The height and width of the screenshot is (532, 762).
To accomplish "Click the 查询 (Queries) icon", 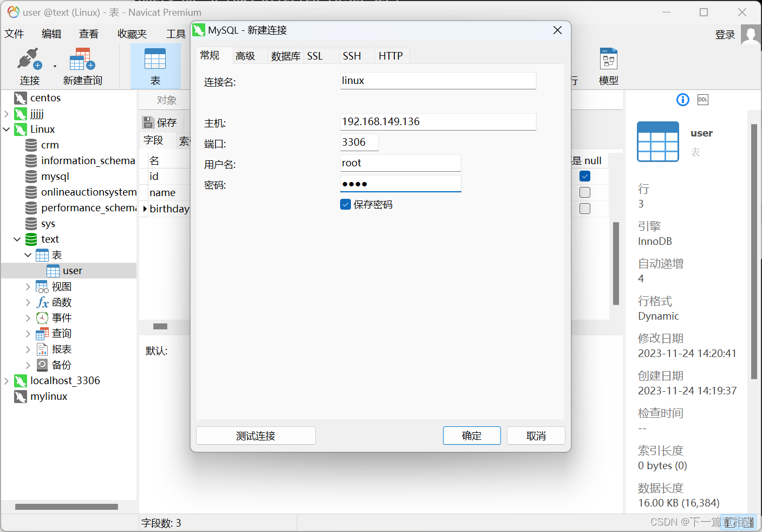I will [42, 334].
